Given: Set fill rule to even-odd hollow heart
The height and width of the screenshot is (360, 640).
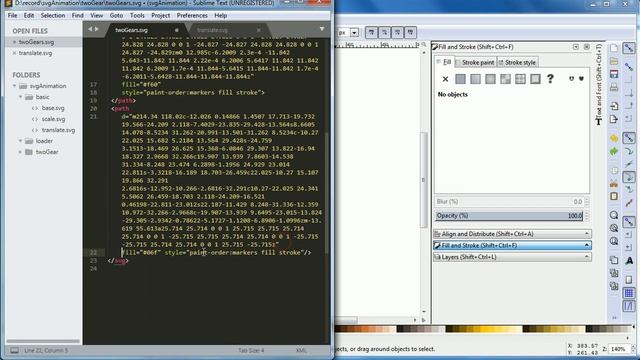Looking at the screenshot, I should coord(571,78).
